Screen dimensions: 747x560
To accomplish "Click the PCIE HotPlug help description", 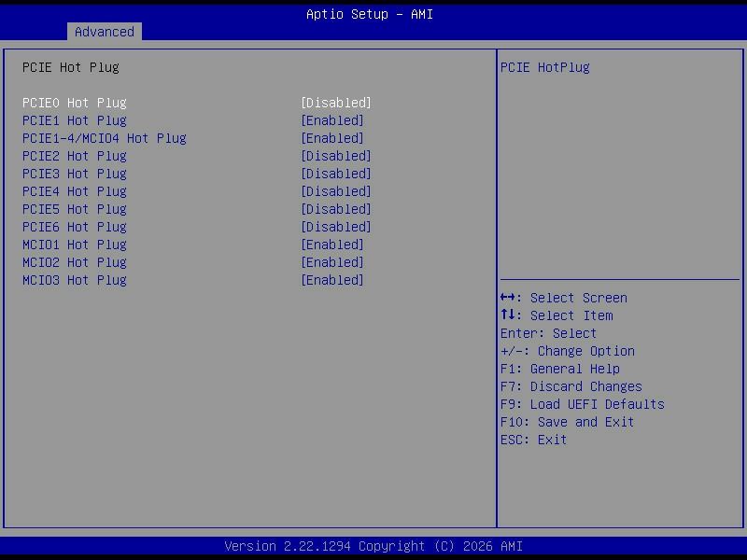I will 545,67.
